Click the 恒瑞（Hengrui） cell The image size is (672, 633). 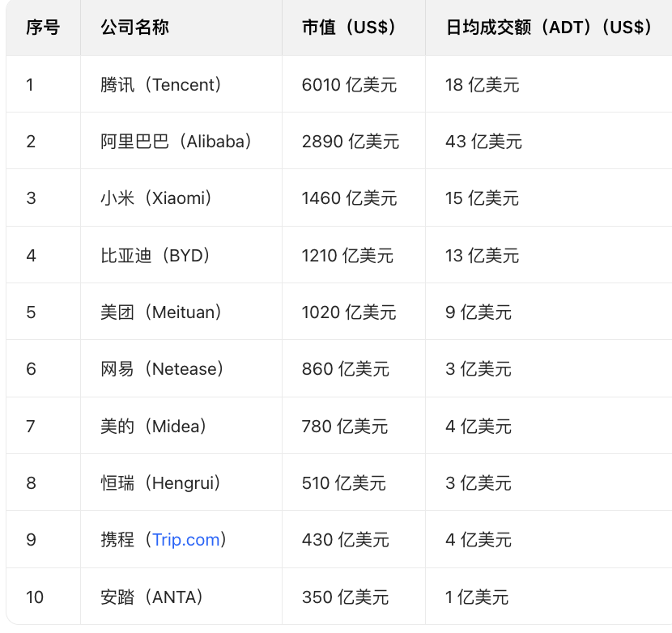[160, 483]
